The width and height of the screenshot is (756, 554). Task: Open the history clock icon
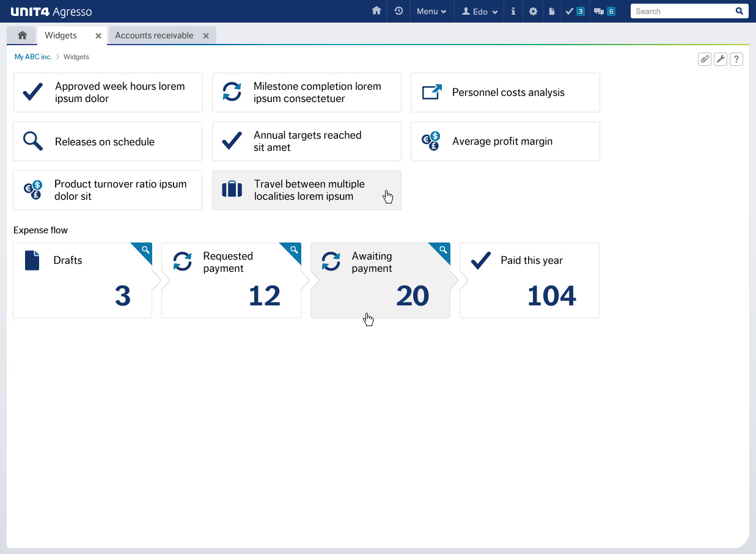pos(398,11)
